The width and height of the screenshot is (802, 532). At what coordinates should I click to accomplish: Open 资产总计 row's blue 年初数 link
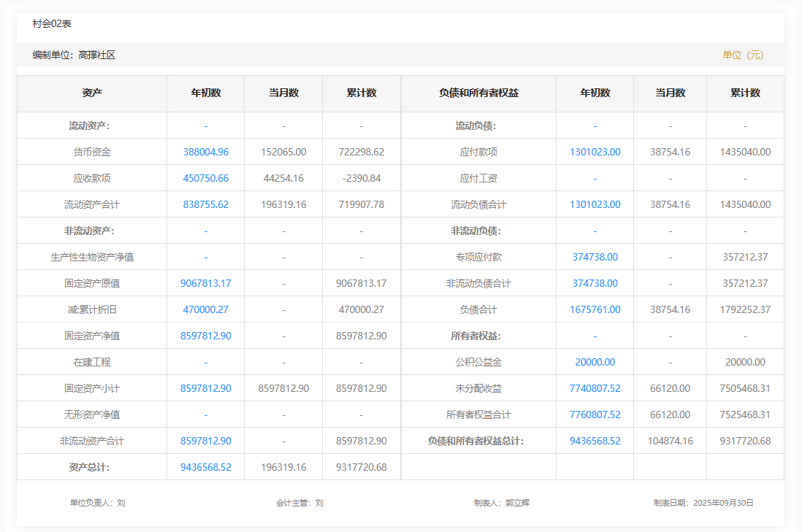pos(205,467)
